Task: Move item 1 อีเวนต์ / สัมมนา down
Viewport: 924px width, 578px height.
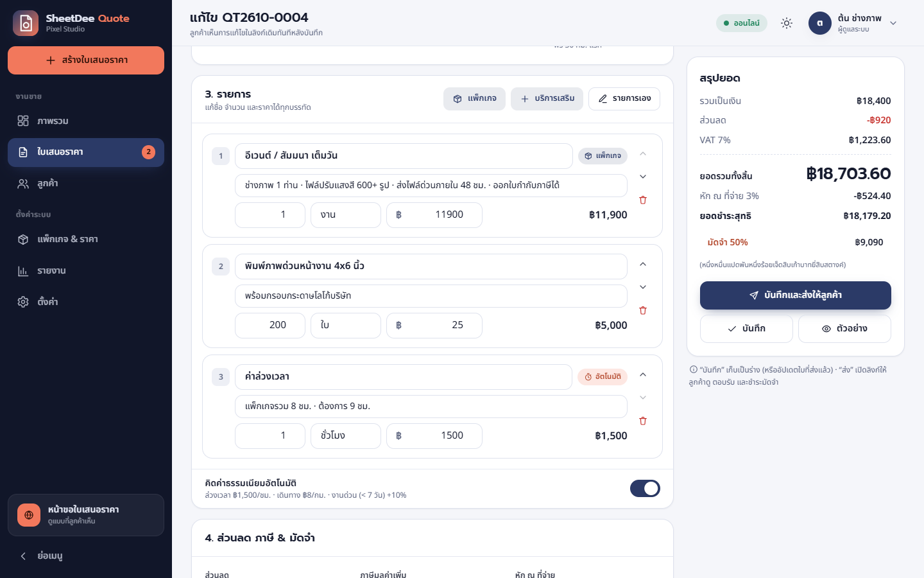Action: point(643,177)
